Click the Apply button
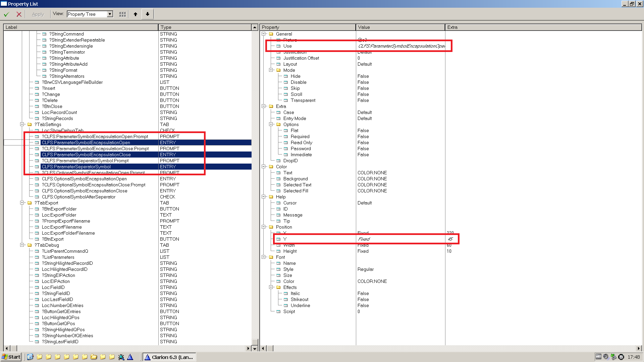The width and height of the screenshot is (644, 362). 38,14
